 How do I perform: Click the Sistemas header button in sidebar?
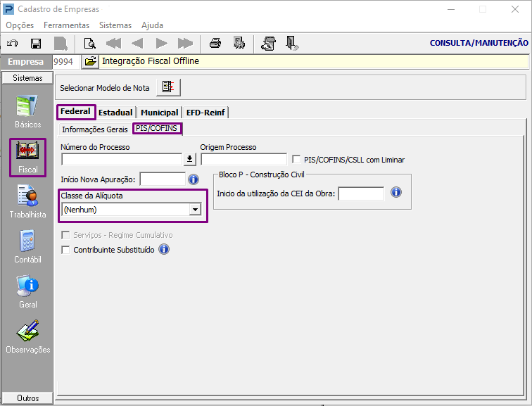(x=27, y=78)
